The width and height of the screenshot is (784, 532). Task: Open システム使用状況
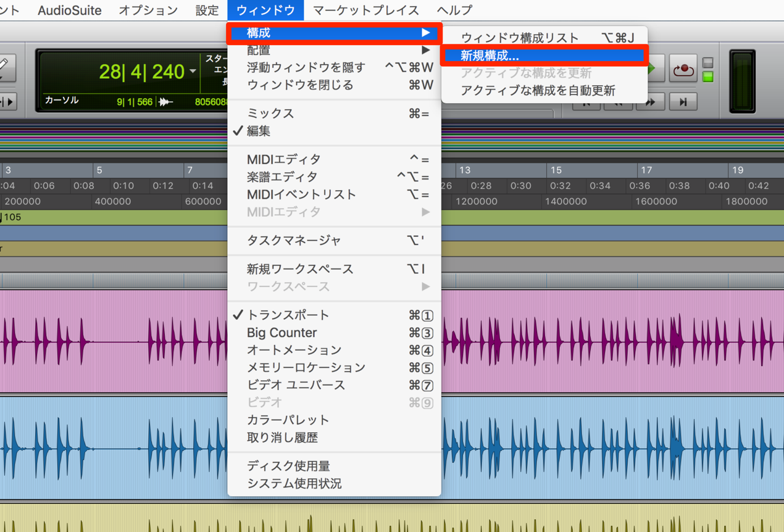334,483
